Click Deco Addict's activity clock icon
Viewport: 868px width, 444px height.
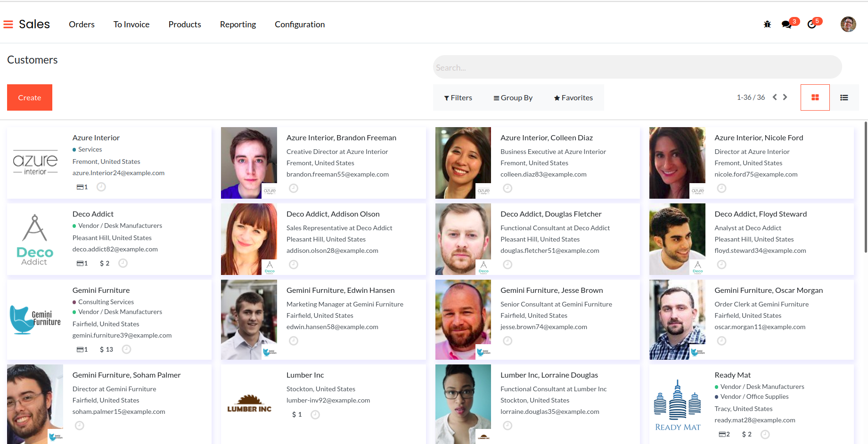tap(123, 263)
